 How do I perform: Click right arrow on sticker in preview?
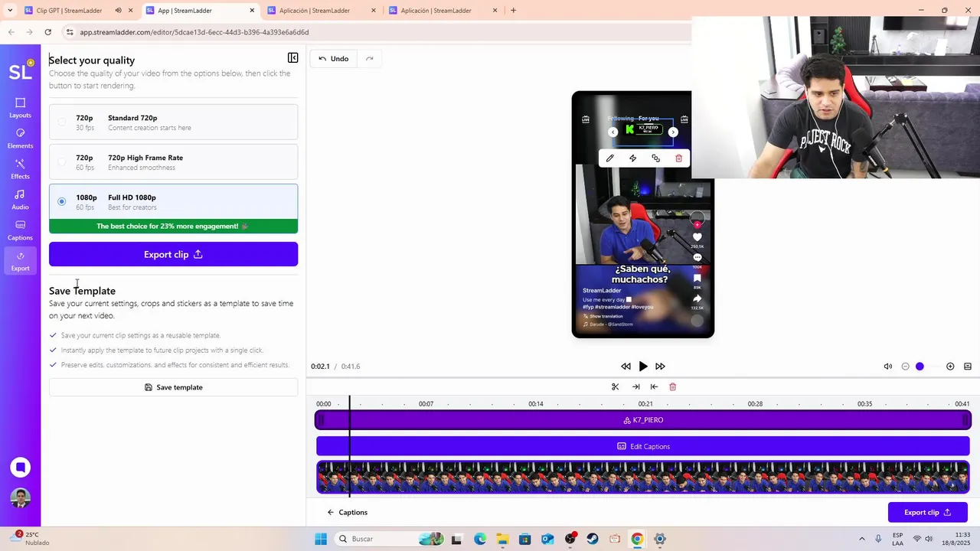(x=673, y=132)
